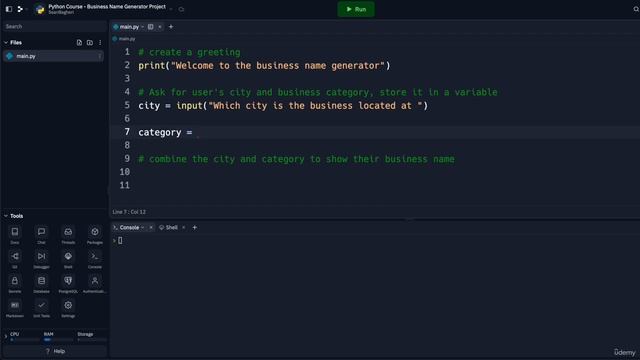Click the project history icon beside title
The width and height of the screenshot is (640, 360).
181,9
